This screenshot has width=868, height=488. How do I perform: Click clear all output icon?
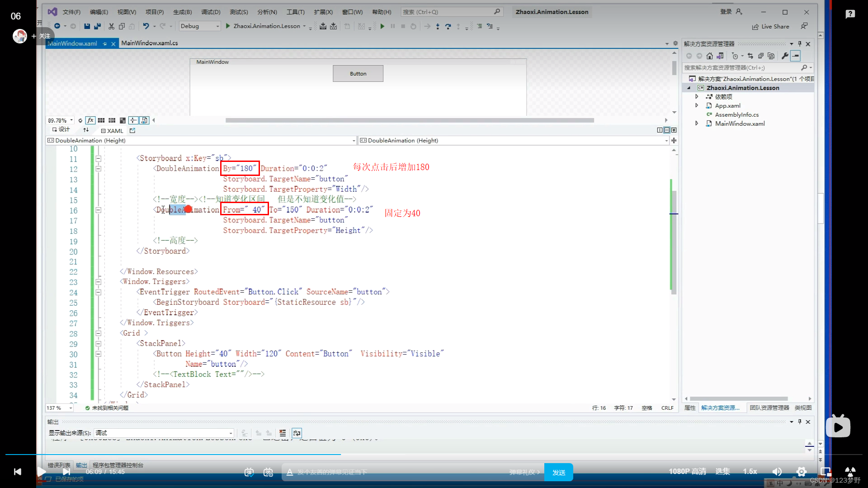point(283,433)
